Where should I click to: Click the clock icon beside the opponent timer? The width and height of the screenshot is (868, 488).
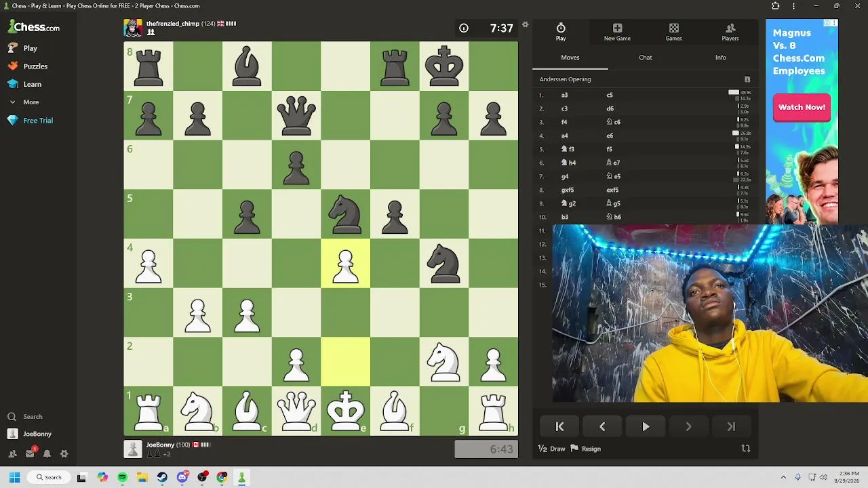[x=464, y=28]
